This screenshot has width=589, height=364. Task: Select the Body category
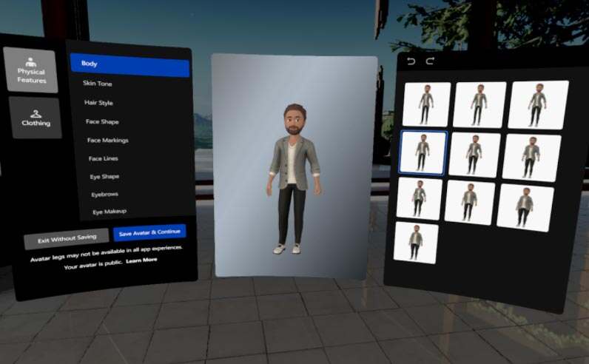pos(129,64)
